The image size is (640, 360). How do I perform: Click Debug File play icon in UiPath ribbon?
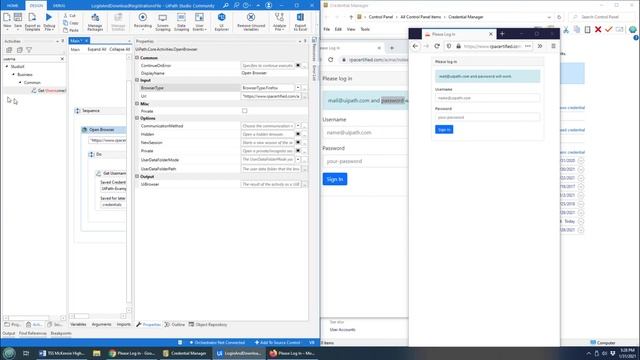pos(49,18)
